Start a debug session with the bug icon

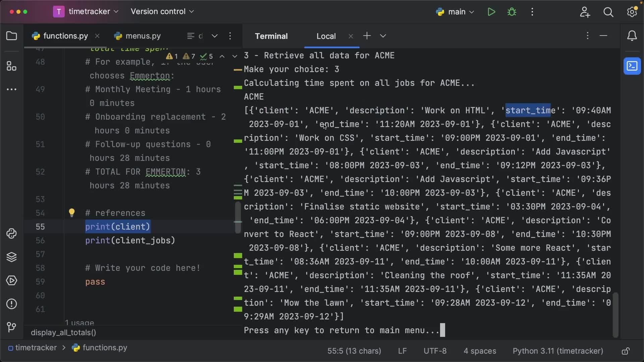coord(512,12)
